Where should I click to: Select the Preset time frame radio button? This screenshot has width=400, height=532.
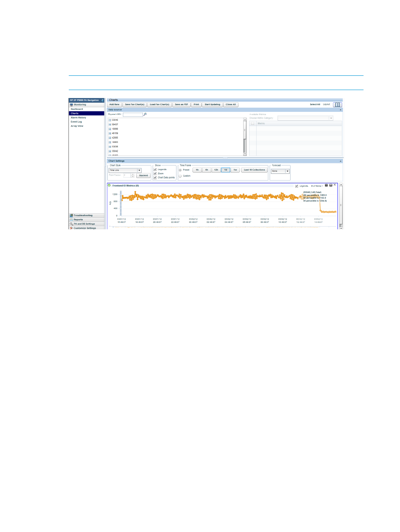[x=180, y=170]
